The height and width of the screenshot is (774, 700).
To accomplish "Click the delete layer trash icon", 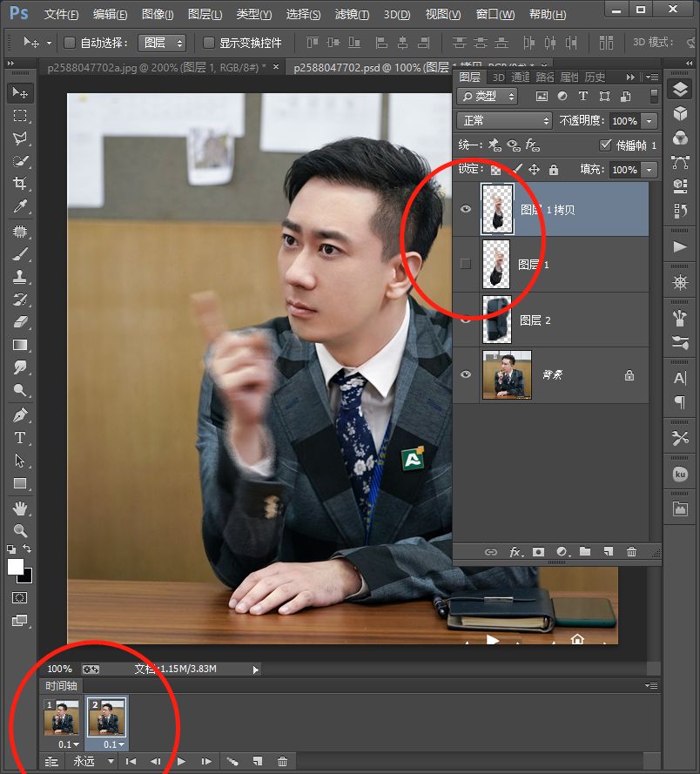I will tap(631, 552).
